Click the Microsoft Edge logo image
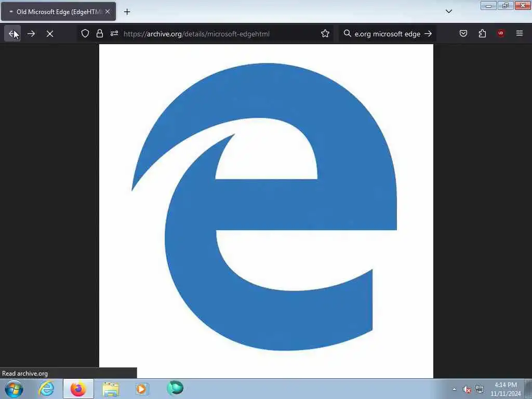The width and height of the screenshot is (532, 399). [x=266, y=211]
